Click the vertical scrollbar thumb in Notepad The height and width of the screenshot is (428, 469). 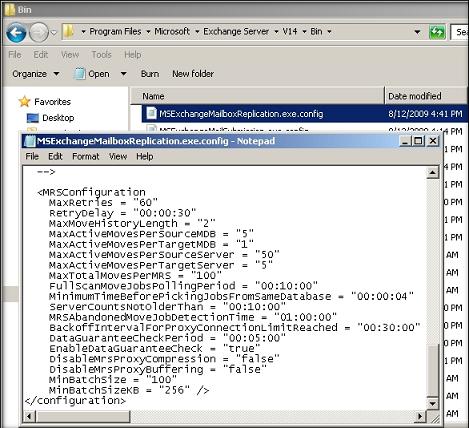[x=432, y=370]
